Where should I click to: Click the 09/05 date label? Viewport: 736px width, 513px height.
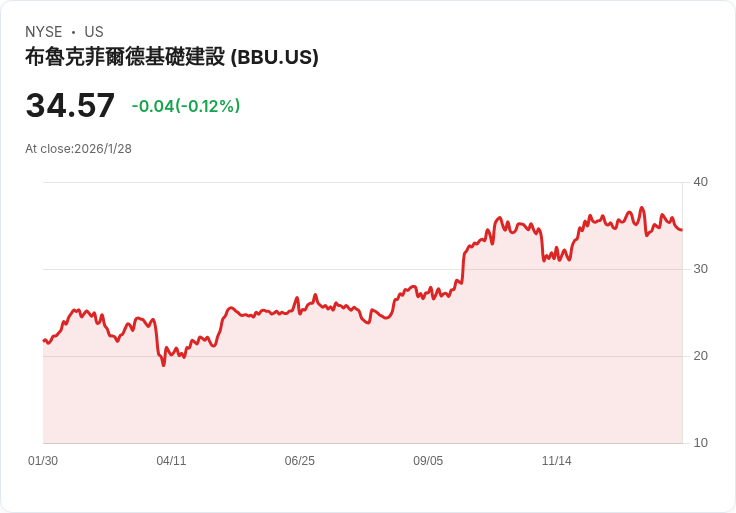[x=427, y=461]
